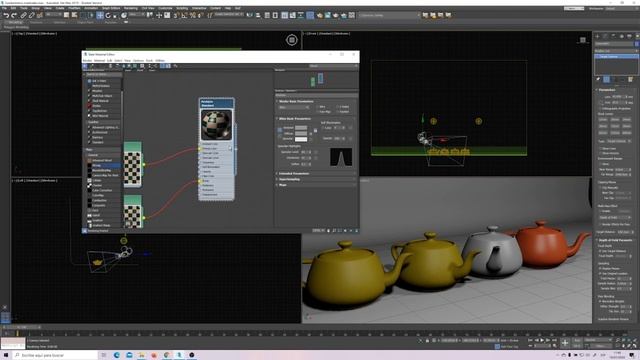Open Microsoft Edge from taskbar
640x360 pixels.
pyautogui.click(x=117, y=355)
